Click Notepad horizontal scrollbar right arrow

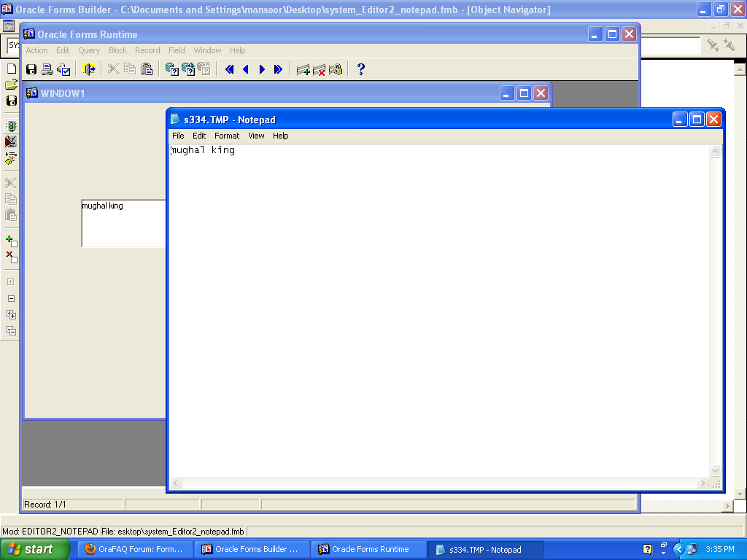click(x=703, y=483)
